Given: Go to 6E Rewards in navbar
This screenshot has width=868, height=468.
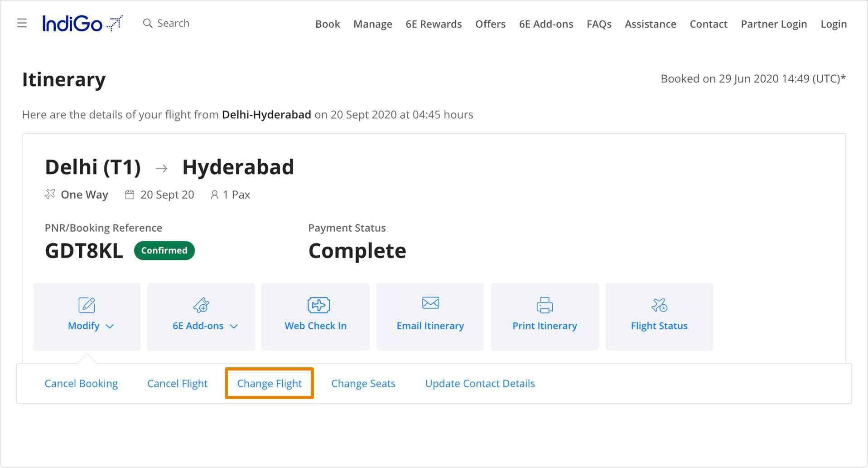Looking at the screenshot, I should click(434, 24).
